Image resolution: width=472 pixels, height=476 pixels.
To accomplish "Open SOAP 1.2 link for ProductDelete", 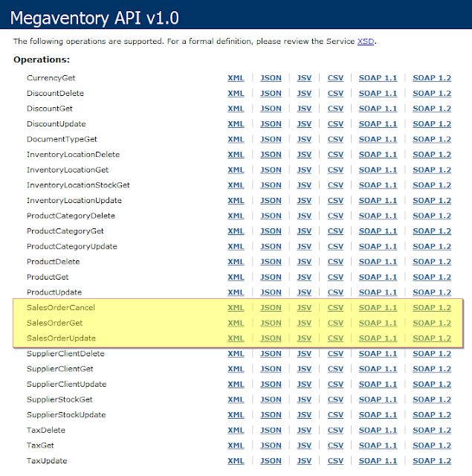I will point(432,262).
